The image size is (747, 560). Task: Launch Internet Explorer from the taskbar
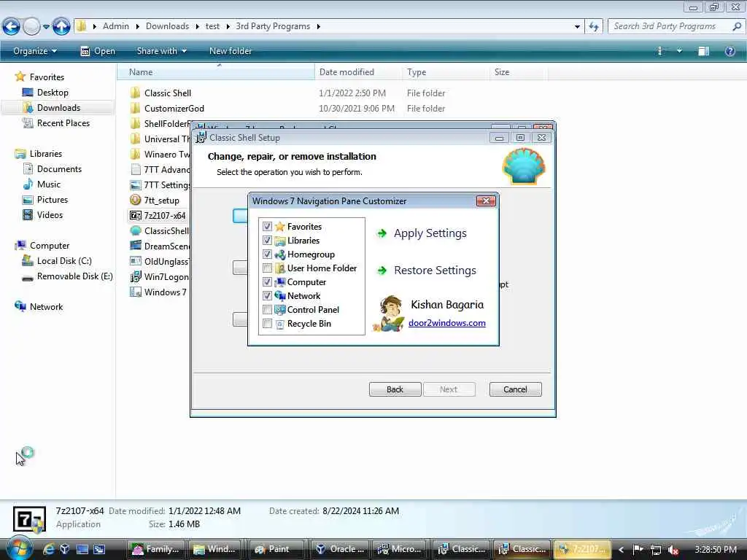pyautogui.click(x=49, y=550)
